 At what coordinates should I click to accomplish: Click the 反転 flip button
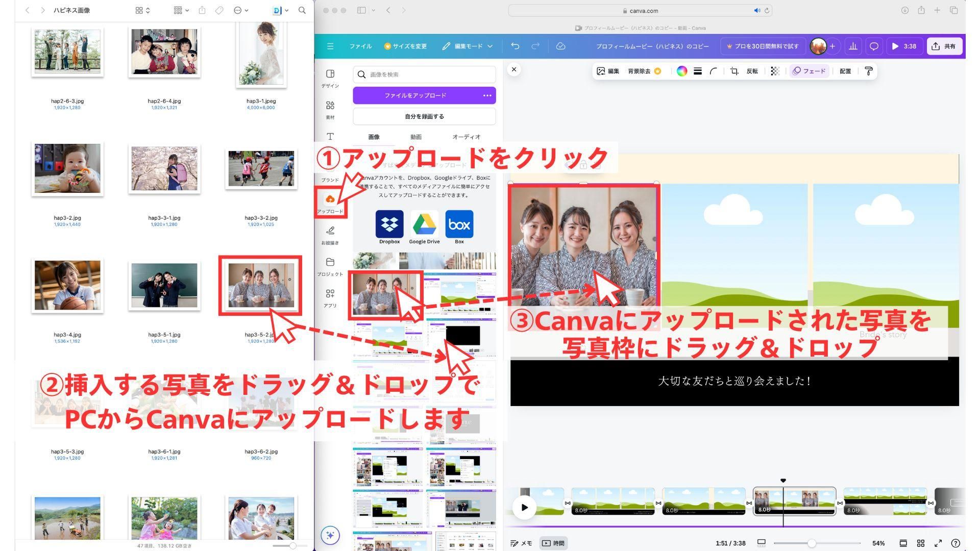(752, 71)
